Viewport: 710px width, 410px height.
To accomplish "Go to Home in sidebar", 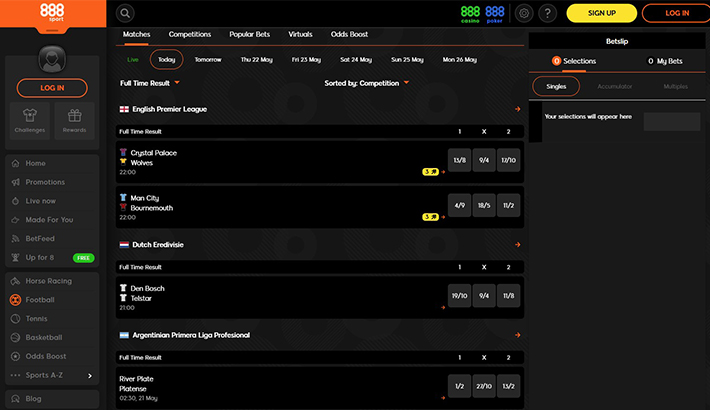I will click(x=52, y=163).
